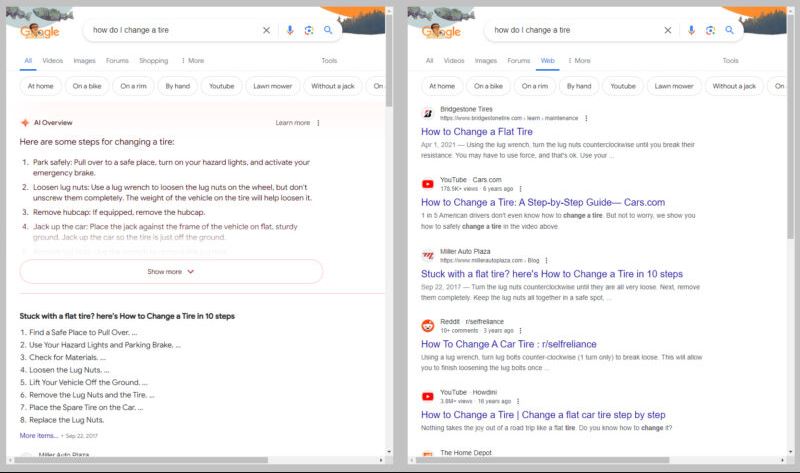Click the search input field in right window

[x=575, y=30]
